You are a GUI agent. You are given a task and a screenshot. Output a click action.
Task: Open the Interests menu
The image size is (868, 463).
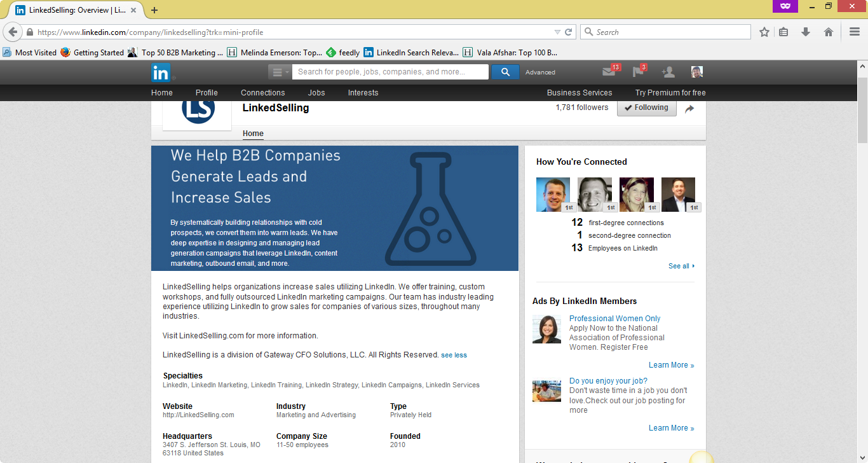tap(363, 93)
